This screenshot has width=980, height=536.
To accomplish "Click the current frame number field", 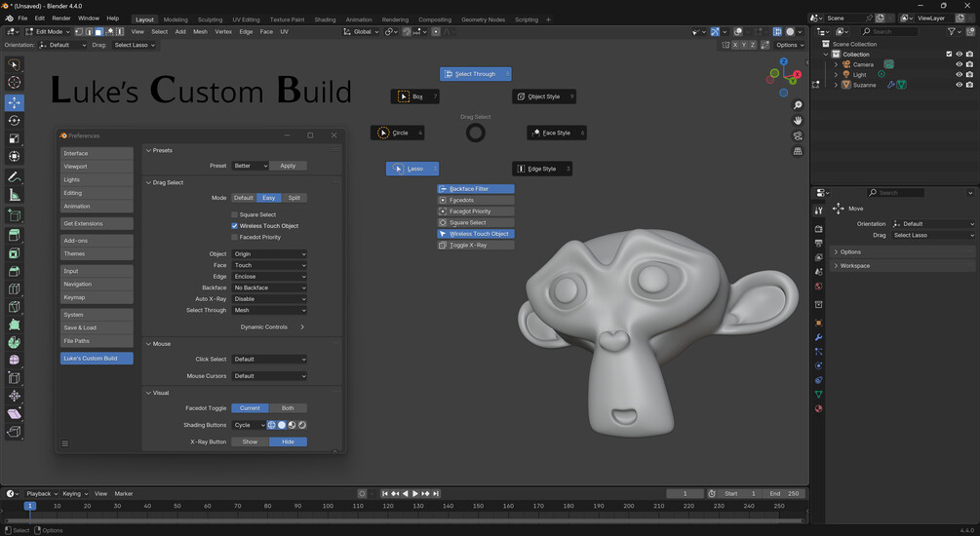I will pyautogui.click(x=685, y=493).
